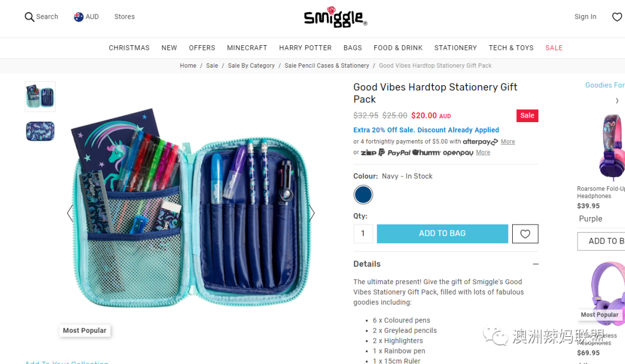This screenshot has width=625, height=364.
Task: Add product to wishlist heart button
Action: [x=525, y=234]
